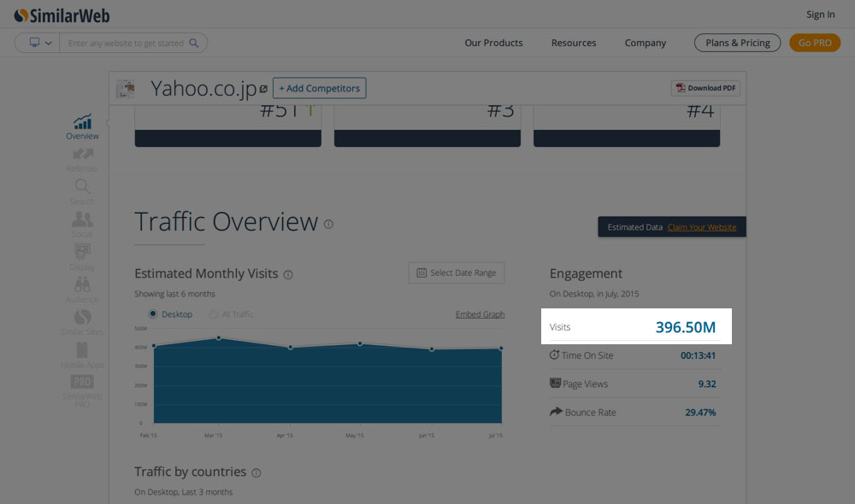The image size is (855, 504).
Task: Open the Select Date Range picker
Action: point(457,273)
